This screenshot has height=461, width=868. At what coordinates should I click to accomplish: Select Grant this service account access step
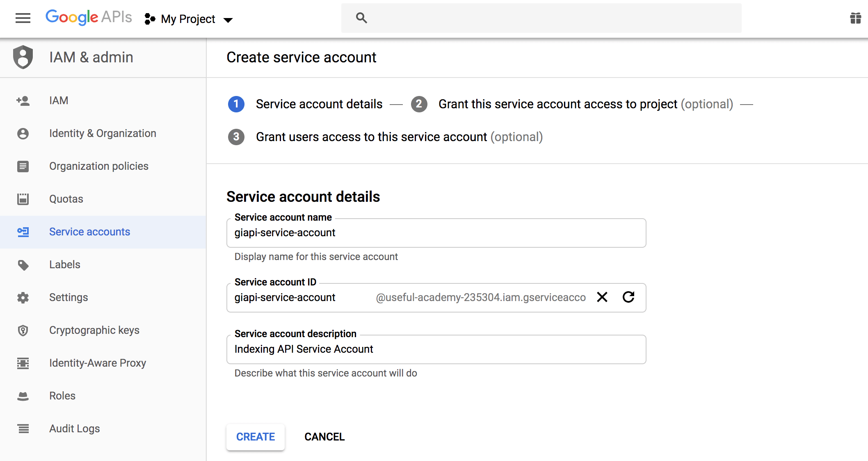pyautogui.click(x=586, y=104)
